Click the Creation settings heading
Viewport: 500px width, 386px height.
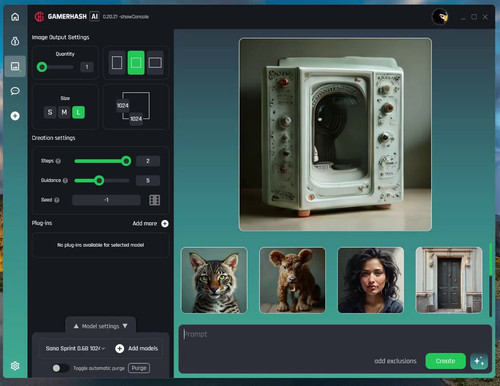point(53,138)
